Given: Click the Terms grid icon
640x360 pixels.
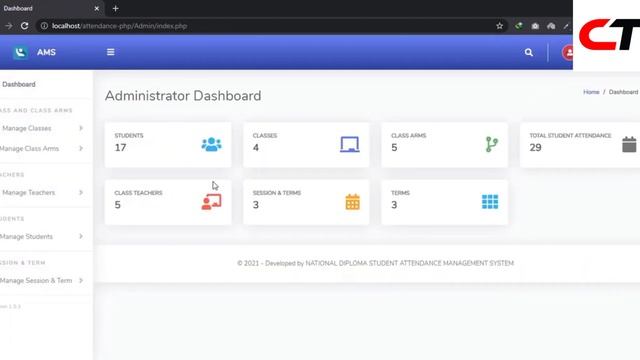Looking at the screenshot, I should point(490,202).
